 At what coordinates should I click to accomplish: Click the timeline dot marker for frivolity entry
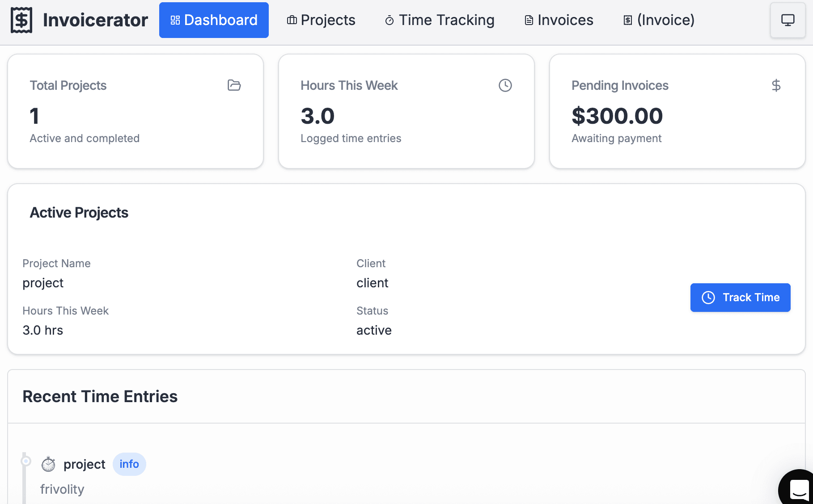click(x=26, y=461)
